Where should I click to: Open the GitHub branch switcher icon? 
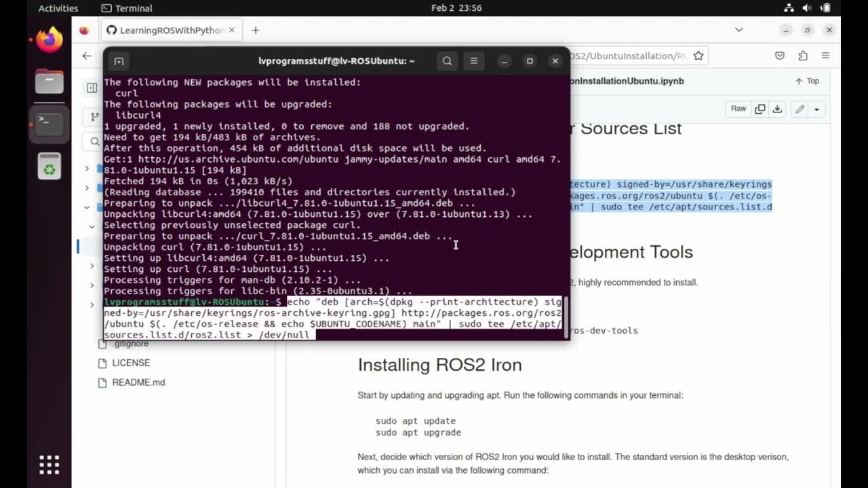94,117
